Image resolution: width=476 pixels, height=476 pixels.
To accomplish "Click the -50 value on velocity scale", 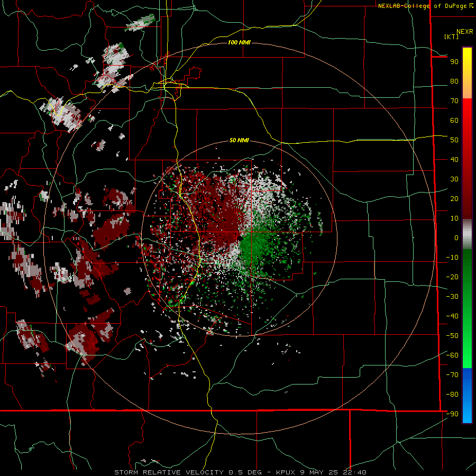I will 452,336.
